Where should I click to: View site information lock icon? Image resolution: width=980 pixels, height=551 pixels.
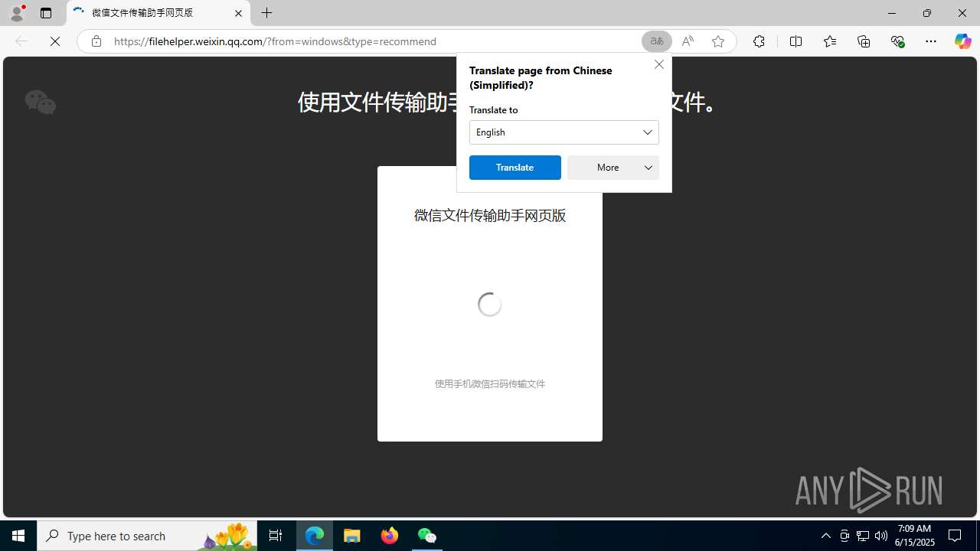[x=96, y=41]
